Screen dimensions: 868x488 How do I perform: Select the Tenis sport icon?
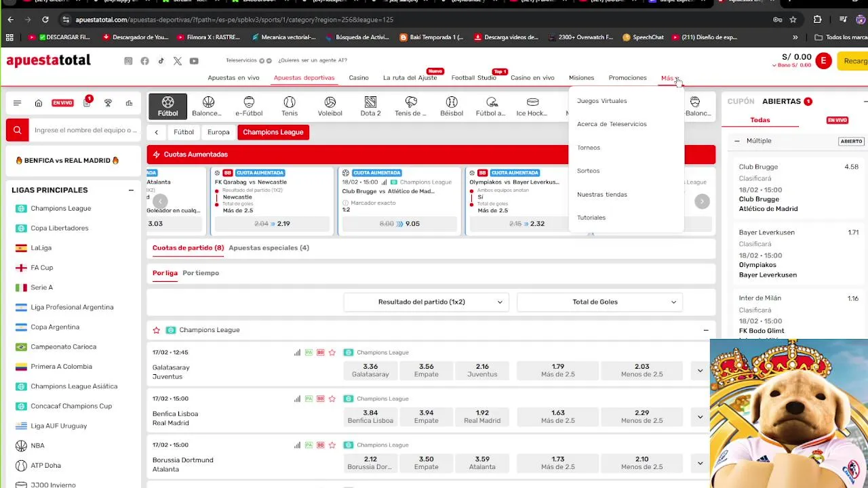click(290, 106)
